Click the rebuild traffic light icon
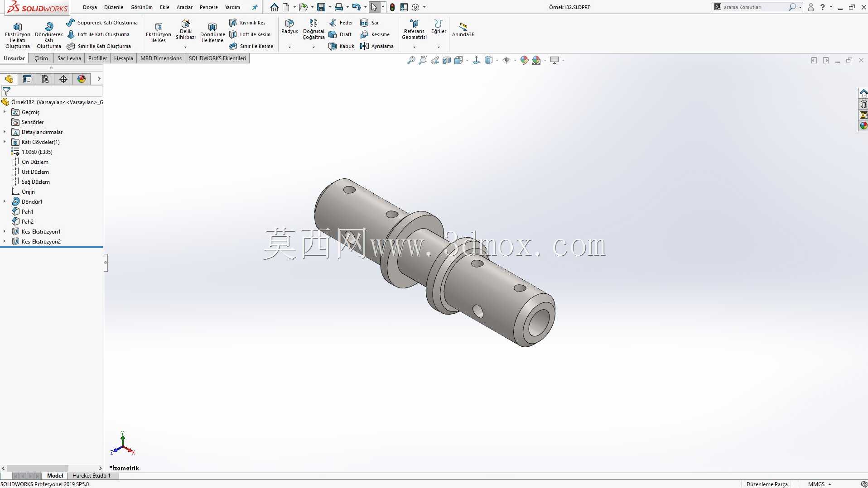Viewport: 868px width, 488px height. pyautogui.click(x=392, y=7)
